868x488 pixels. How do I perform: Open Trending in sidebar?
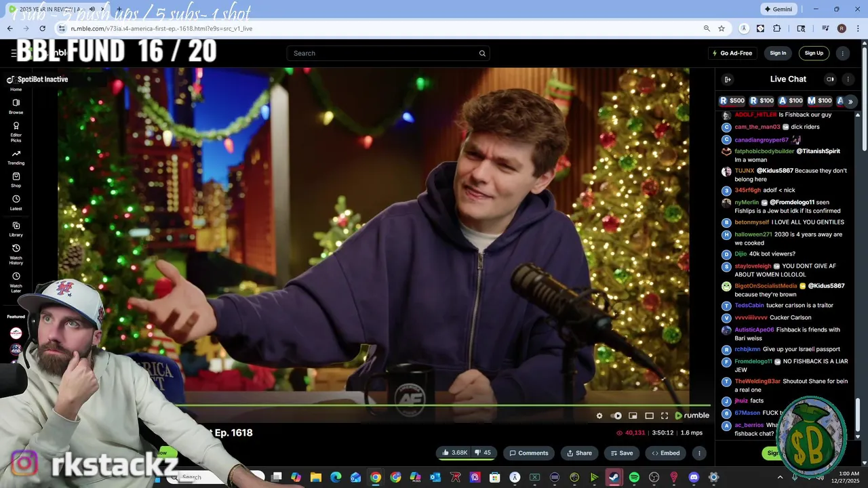click(16, 157)
